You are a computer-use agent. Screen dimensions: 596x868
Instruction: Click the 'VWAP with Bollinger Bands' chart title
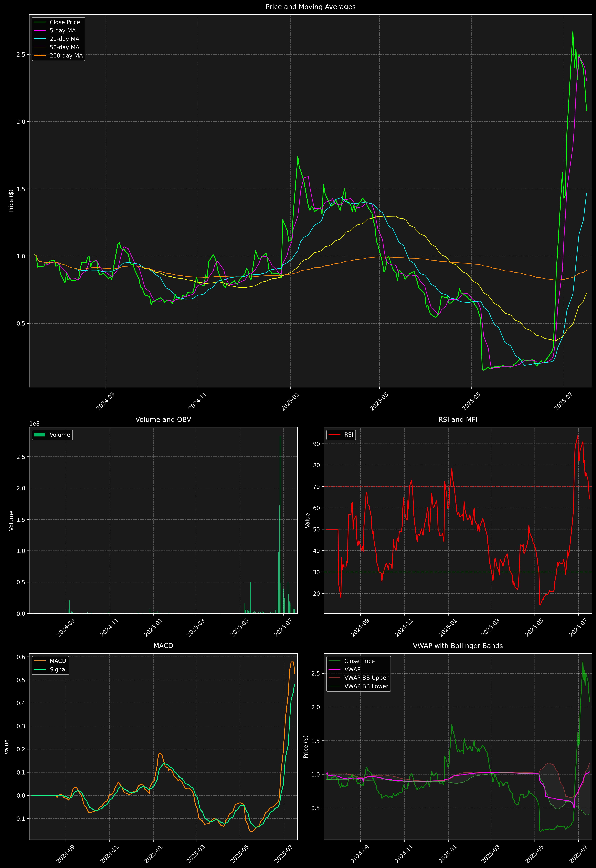click(458, 646)
